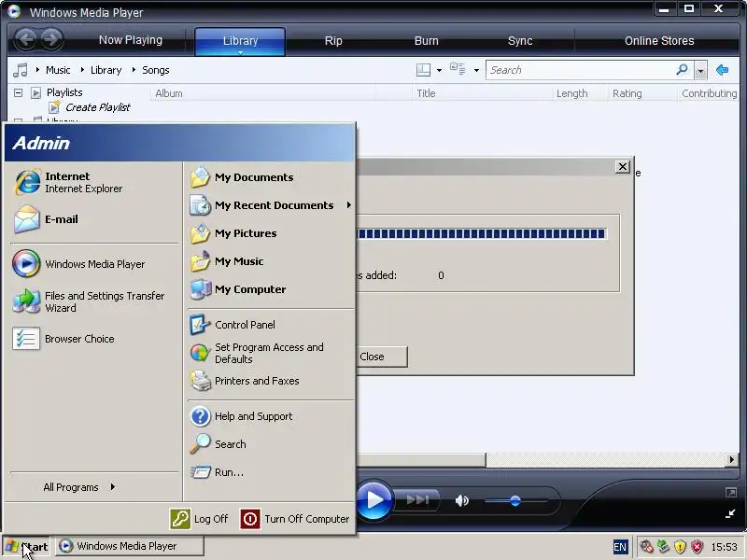Click the yellow security shield tray icon
The image size is (747, 560).
[x=681, y=547]
